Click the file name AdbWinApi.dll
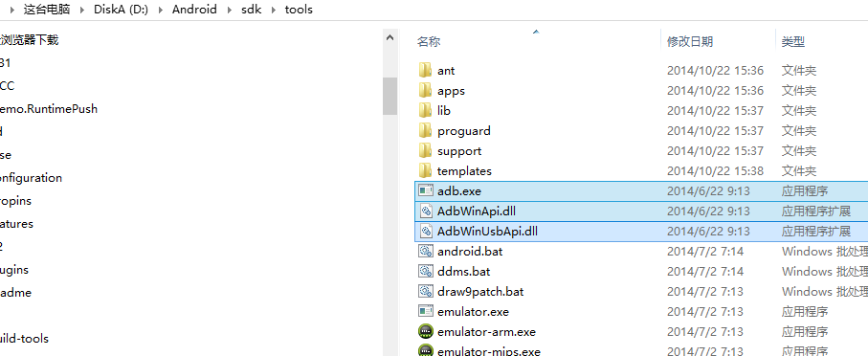The height and width of the screenshot is (356, 868). (x=477, y=211)
